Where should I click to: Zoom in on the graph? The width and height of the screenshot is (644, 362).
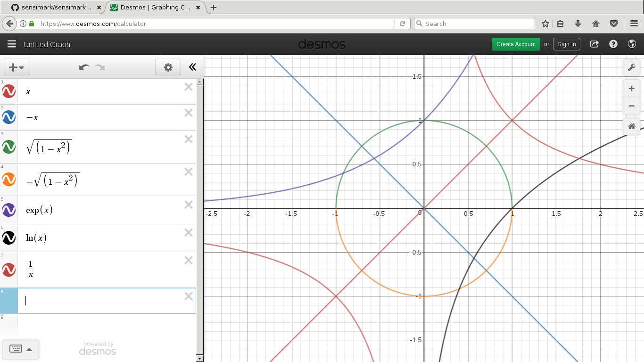point(632,89)
